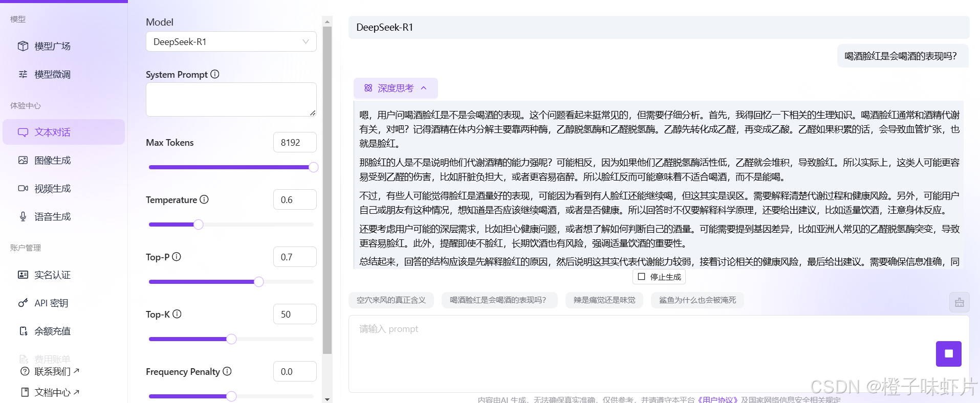Click the 余额充值 wallet icon
The width and height of the screenshot is (980, 403).
tap(23, 331)
